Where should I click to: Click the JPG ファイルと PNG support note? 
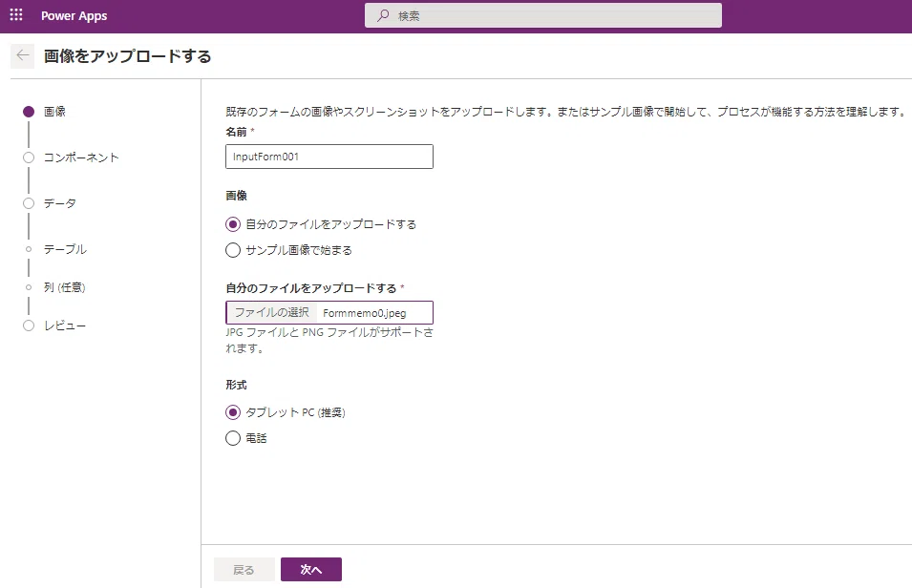[329, 340]
